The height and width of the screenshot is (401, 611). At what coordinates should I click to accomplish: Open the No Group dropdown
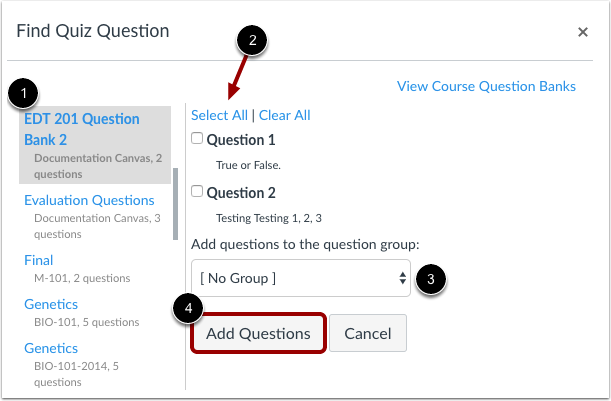click(301, 278)
